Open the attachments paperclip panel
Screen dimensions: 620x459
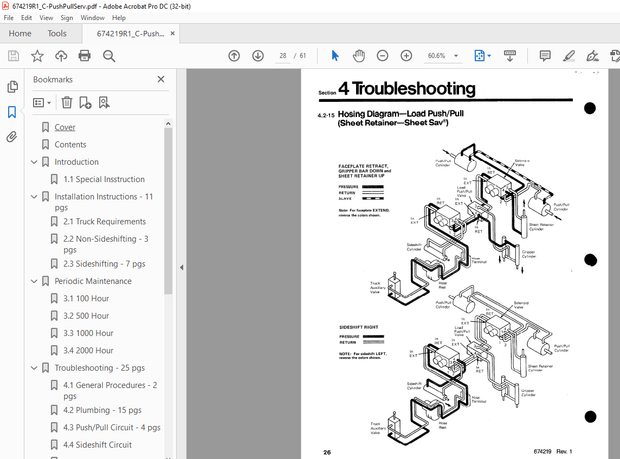tap(12, 137)
